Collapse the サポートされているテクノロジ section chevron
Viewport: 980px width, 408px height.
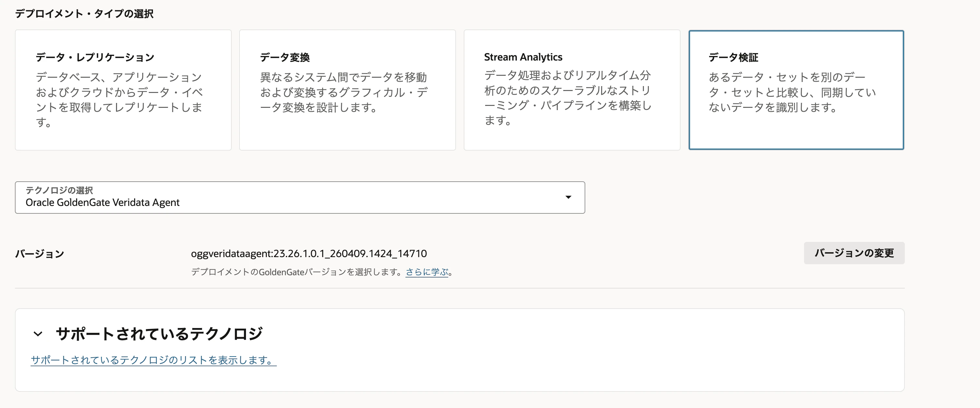pyautogui.click(x=38, y=334)
